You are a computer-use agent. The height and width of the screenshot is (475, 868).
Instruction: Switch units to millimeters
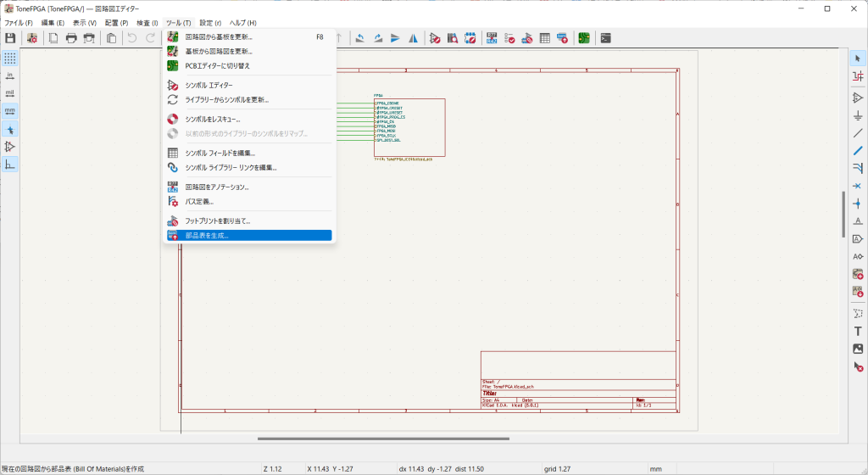(x=10, y=110)
